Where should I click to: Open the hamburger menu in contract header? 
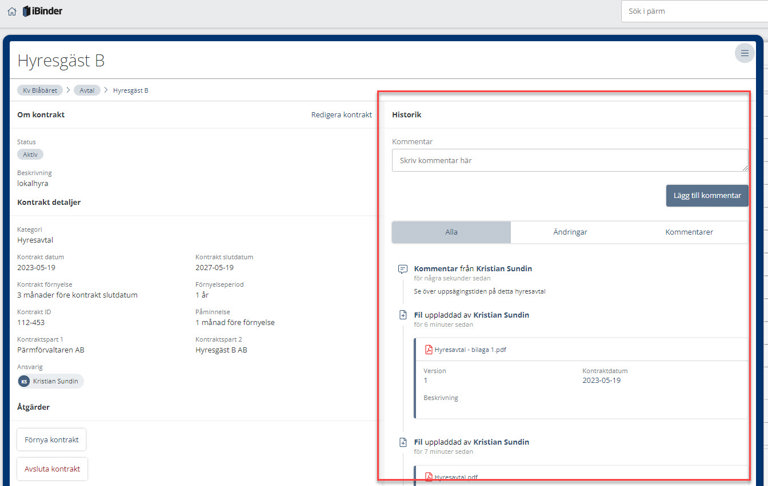744,53
